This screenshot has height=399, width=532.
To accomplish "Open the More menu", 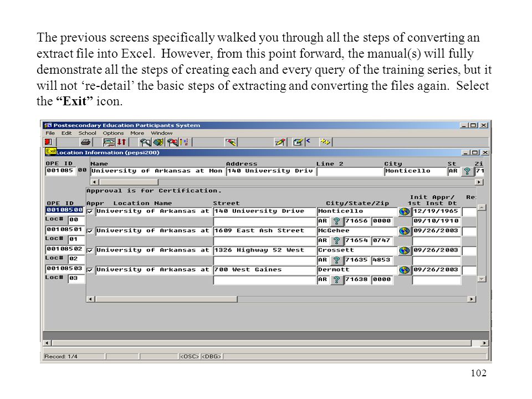I will pos(137,133).
